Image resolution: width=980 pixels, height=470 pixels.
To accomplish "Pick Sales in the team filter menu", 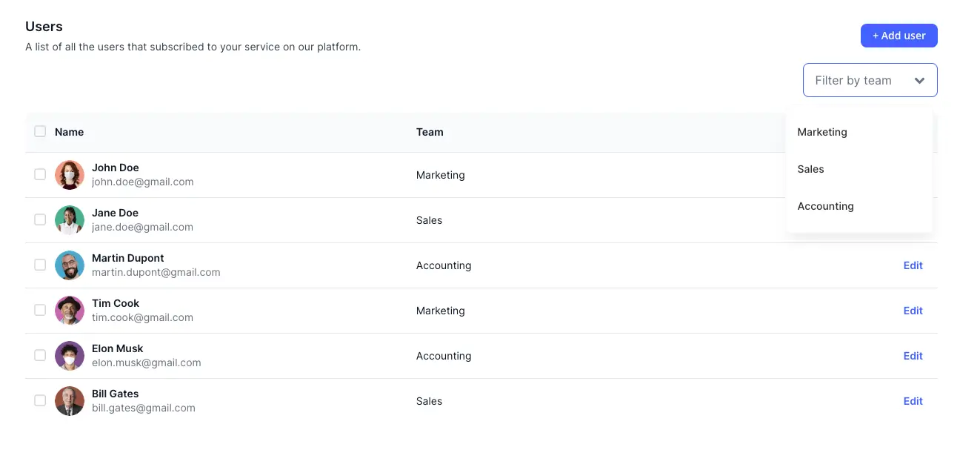I will tap(810, 169).
